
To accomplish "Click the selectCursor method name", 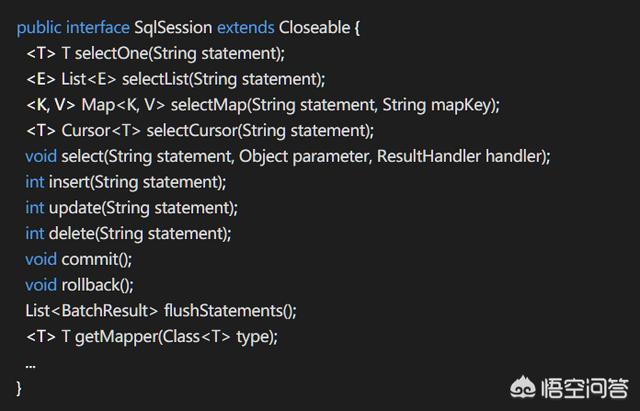I will click(x=192, y=131).
